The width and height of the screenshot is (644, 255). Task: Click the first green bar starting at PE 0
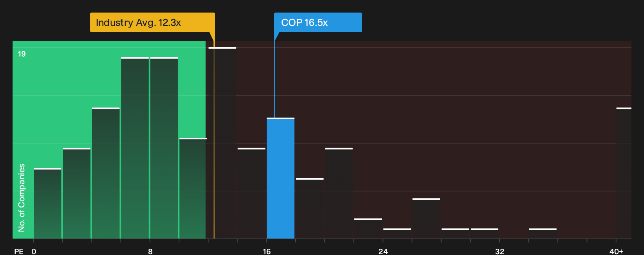pos(48,204)
